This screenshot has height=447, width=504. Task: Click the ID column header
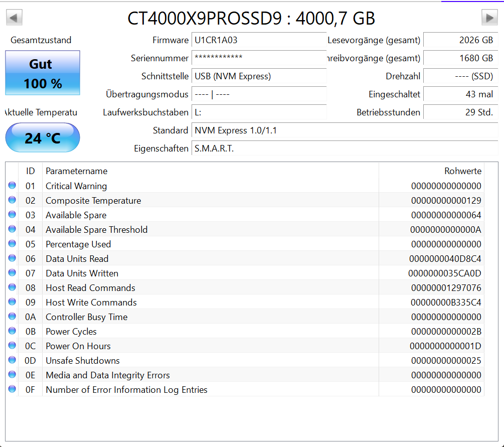click(30, 171)
